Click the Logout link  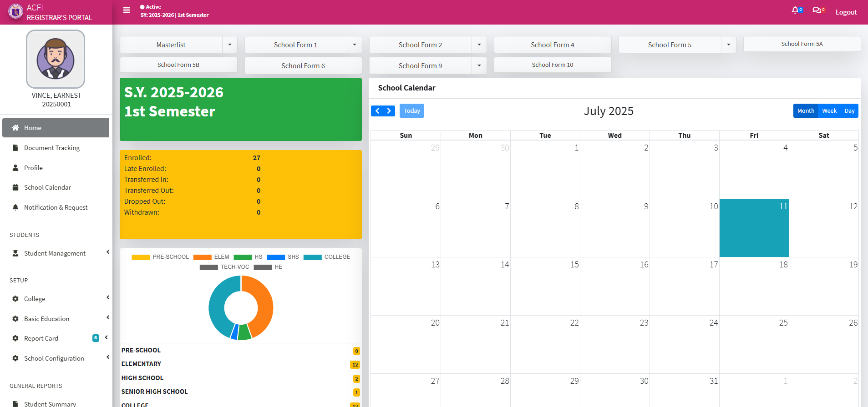coord(846,12)
